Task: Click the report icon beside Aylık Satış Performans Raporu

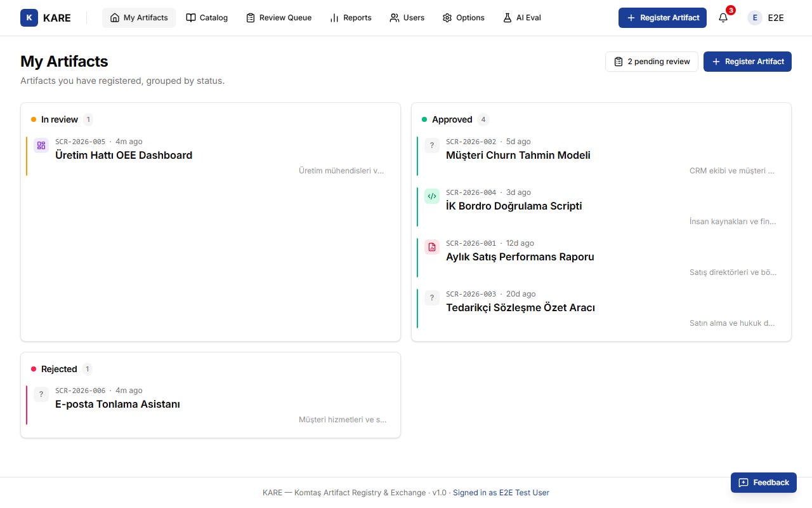Action: (x=432, y=247)
